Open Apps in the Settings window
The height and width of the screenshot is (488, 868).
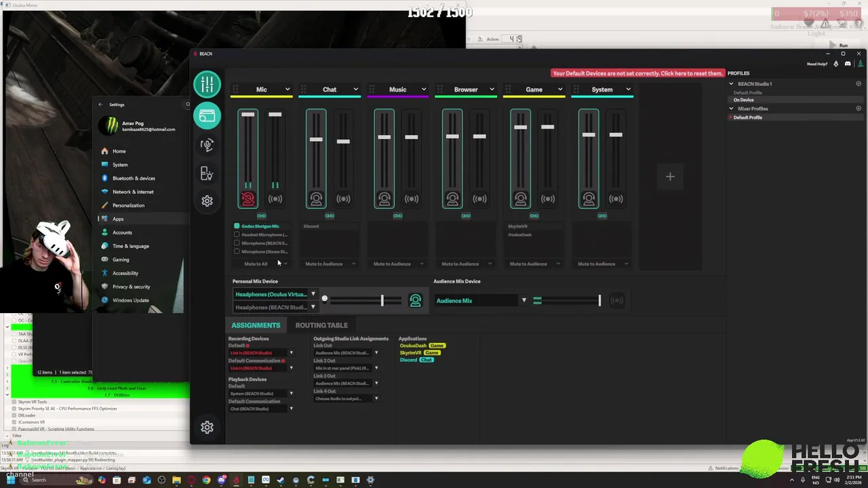pos(142,219)
